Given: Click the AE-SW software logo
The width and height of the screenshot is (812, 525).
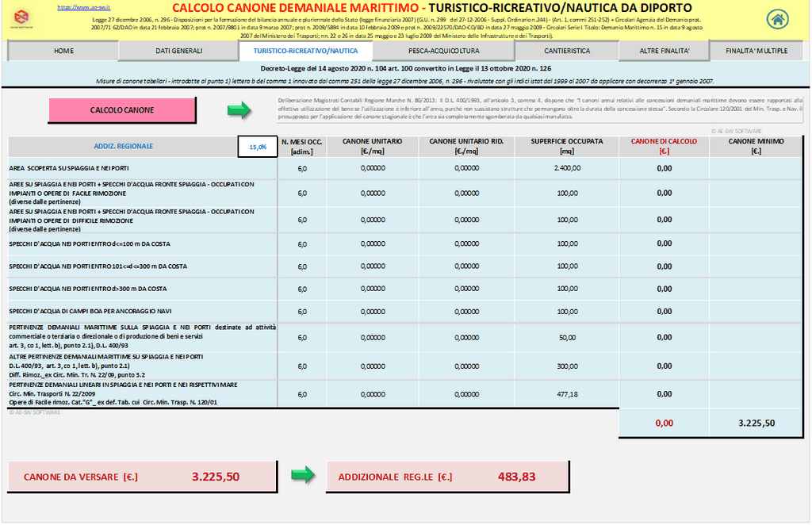Looking at the screenshot, I should click(25, 19).
